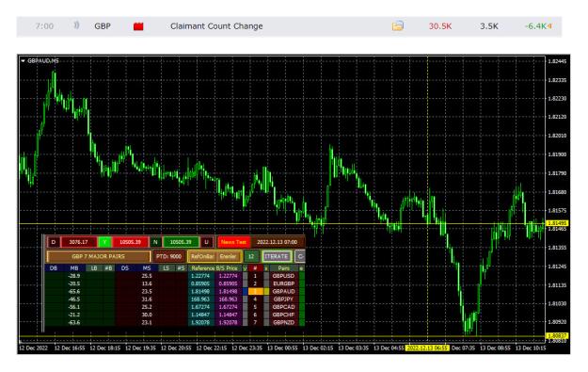588x372 pixels.
Task: Open the folder icon in Claimant Count row
Action: point(398,26)
